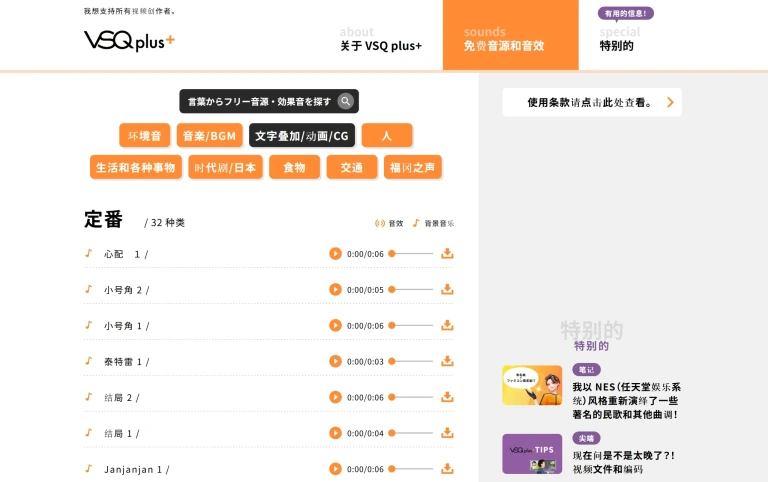Play the Janjanjan 1 sound
768x482 pixels.
point(335,469)
